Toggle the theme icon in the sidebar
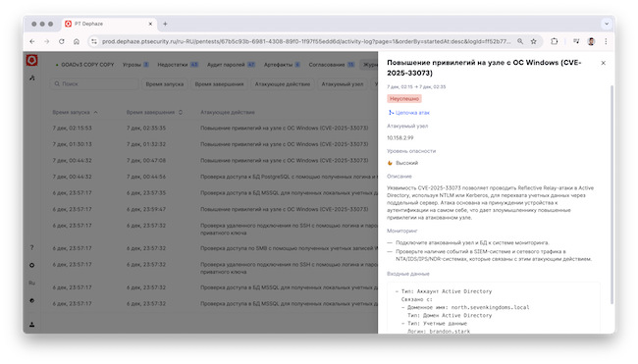The height and width of the screenshot is (364, 638). [x=31, y=300]
